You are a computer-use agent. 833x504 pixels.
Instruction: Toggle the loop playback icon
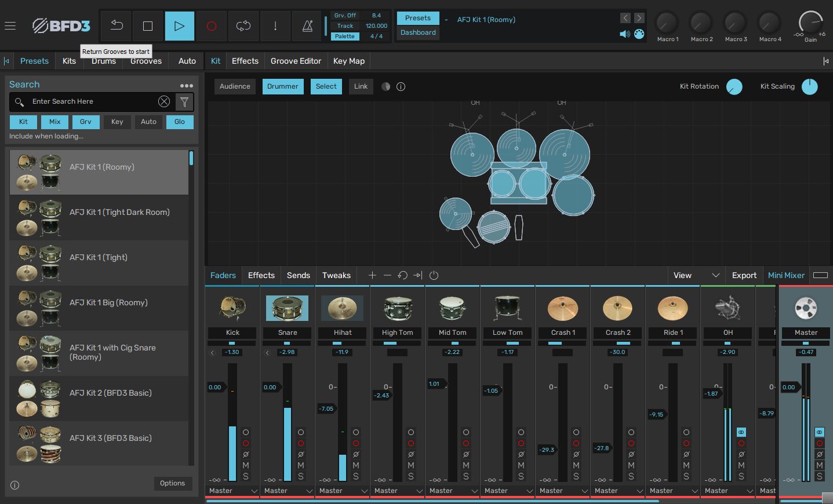[243, 25]
